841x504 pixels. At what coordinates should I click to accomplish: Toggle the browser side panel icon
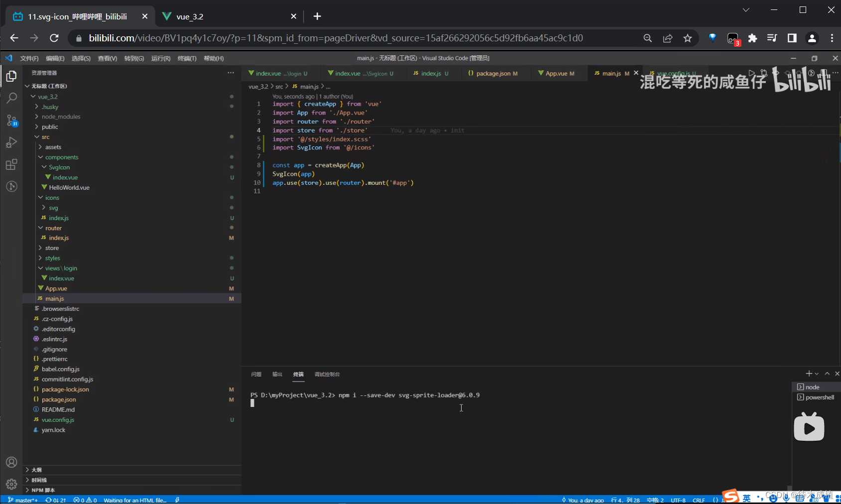tap(792, 38)
